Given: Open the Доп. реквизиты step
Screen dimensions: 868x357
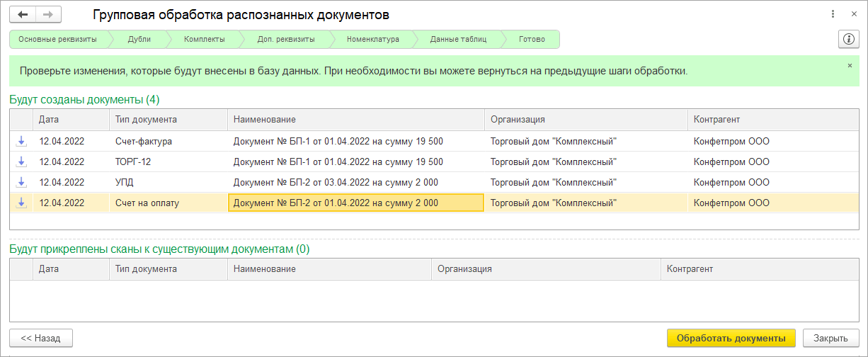Looking at the screenshot, I should (x=286, y=40).
